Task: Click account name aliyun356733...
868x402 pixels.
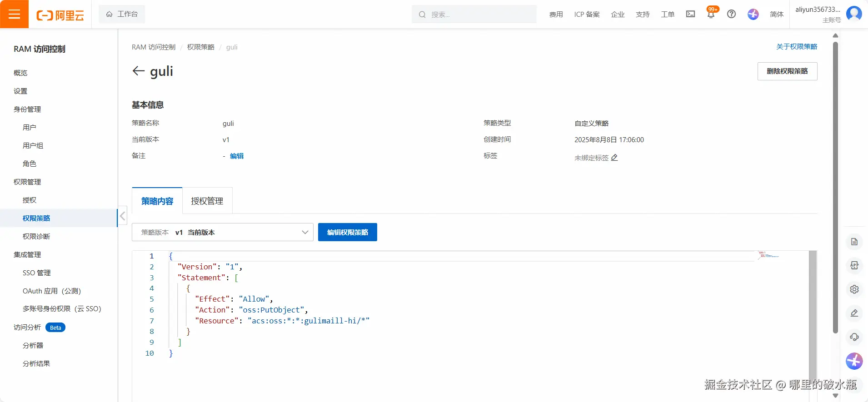Action: (818, 10)
